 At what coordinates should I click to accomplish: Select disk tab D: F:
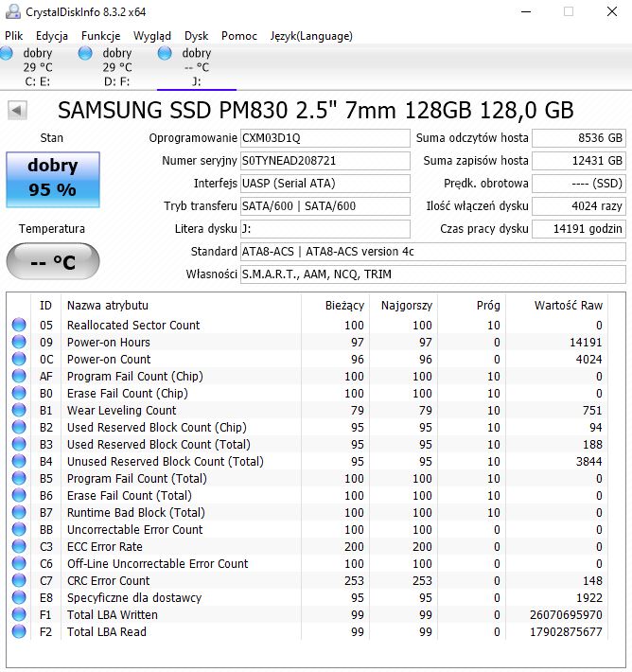pyautogui.click(x=117, y=67)
